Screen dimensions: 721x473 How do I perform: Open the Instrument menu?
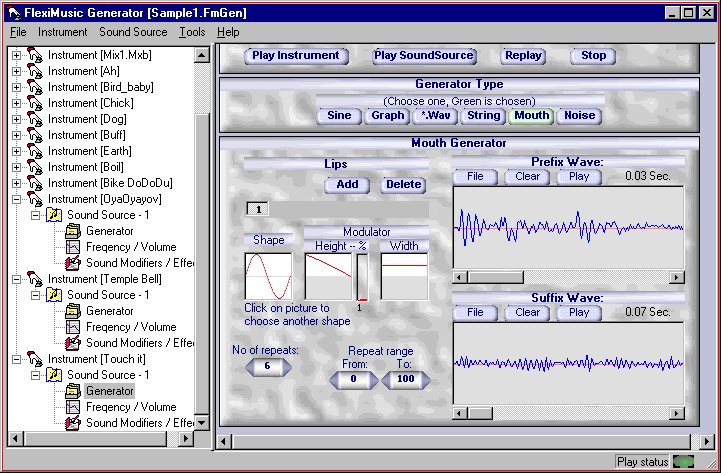coord(63,32)
